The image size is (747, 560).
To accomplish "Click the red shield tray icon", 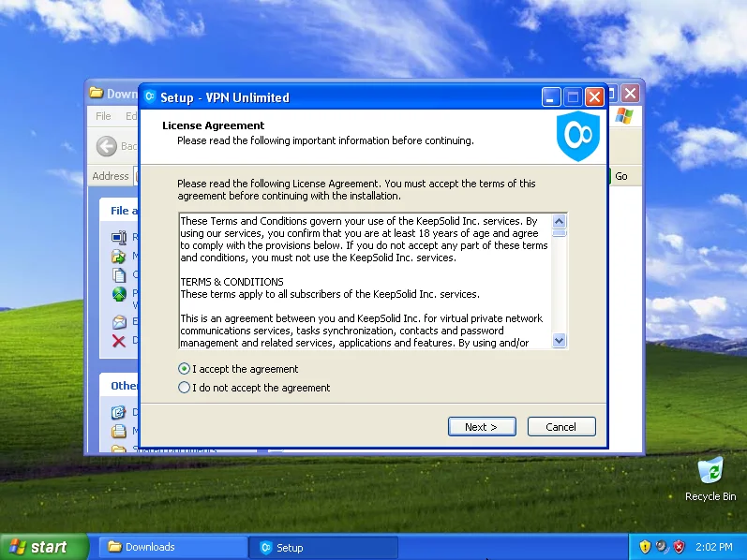I will tap(680, 547).
